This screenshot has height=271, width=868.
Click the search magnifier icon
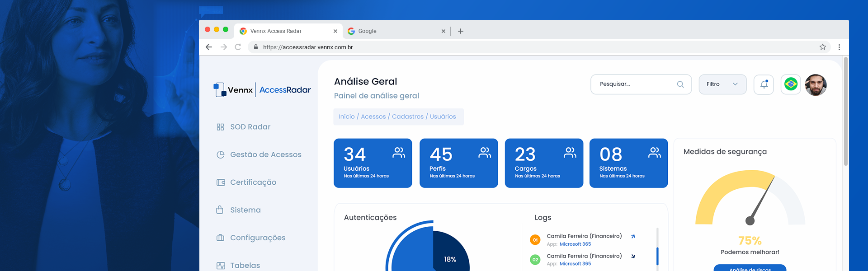(680, 84)
